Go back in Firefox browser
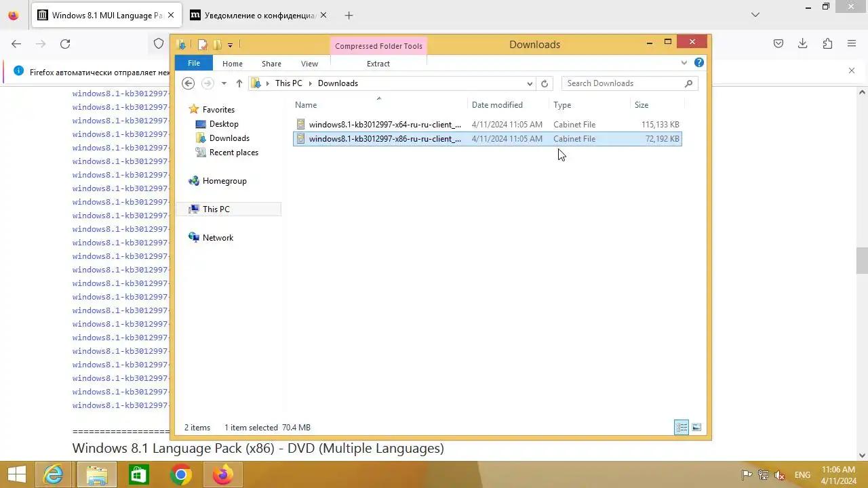The width and height of the screenshot is (868, 488). click(x=16, y=43)
